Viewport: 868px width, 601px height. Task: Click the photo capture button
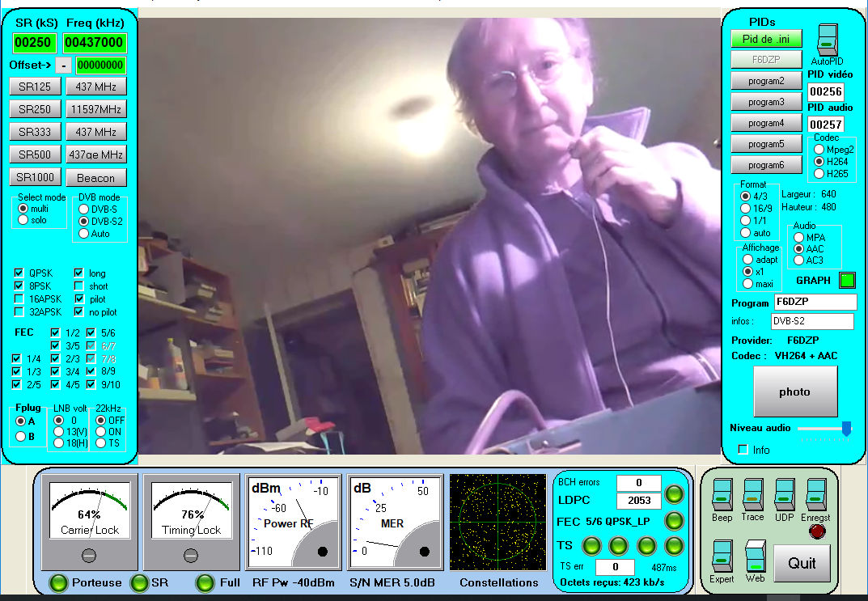(x=794, y=391)
